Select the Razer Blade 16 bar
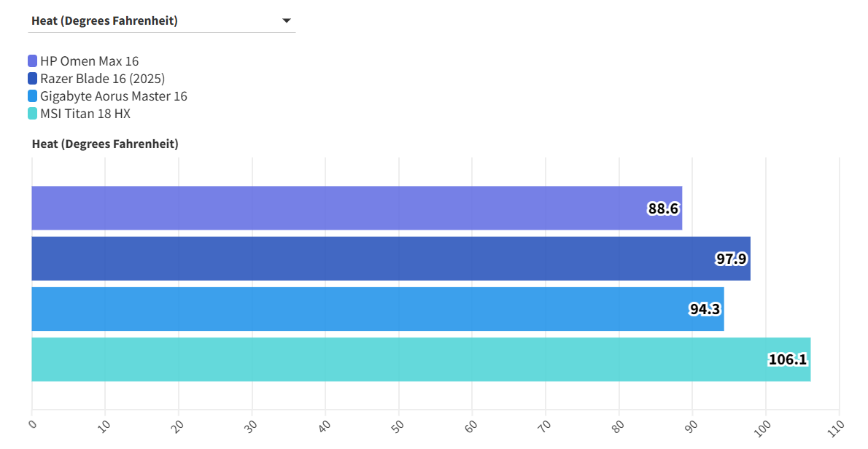 click(x=365, y=259)
